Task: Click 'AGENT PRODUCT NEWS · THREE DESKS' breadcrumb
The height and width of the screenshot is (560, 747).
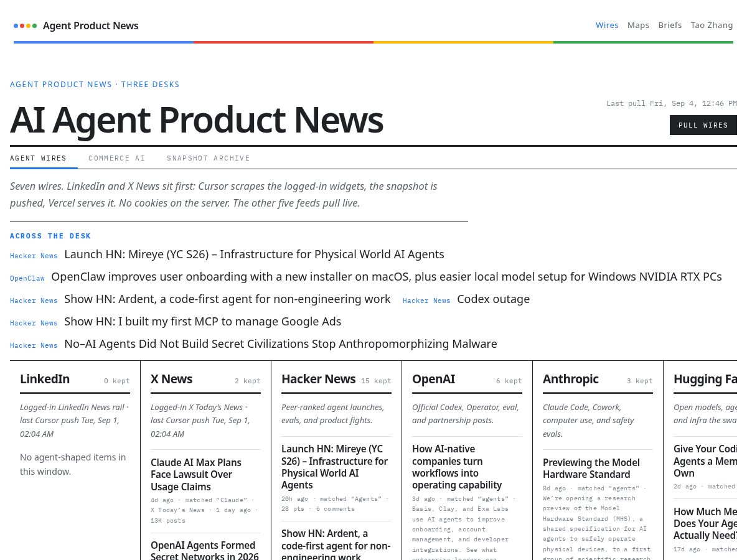Action: [x=95, y=85]
